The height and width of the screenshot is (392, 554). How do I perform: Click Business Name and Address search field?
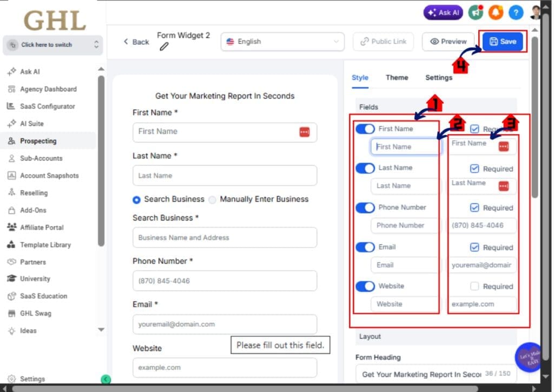(x=225, y=238)
